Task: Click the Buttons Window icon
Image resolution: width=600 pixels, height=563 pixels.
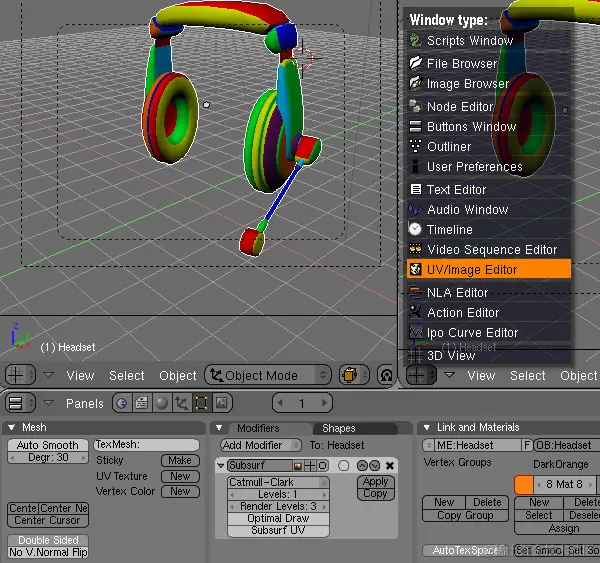Action: (416, 126)
